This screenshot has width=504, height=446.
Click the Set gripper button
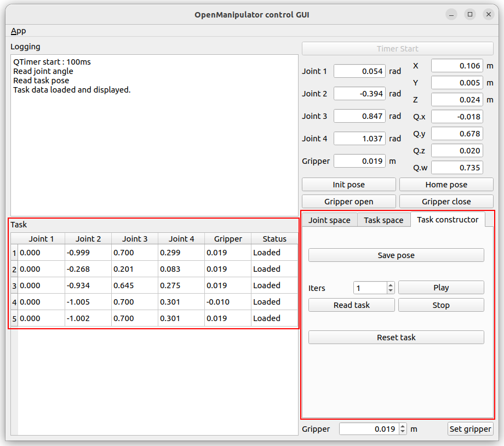(470, 429)
